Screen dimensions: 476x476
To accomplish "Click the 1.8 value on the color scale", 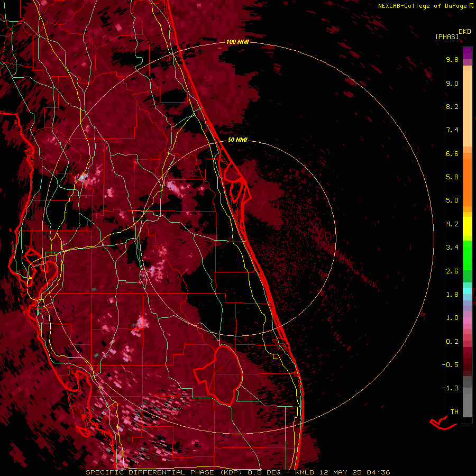I will 452,295.
